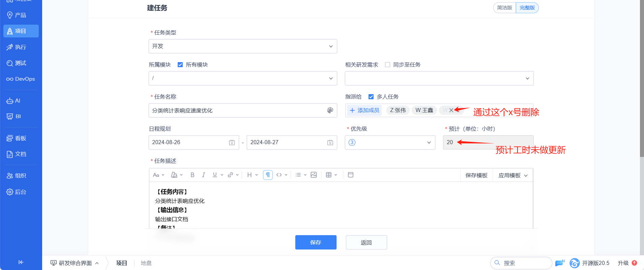Expand the 优先级 dropdown
The image size is (644, 270).
390,142
